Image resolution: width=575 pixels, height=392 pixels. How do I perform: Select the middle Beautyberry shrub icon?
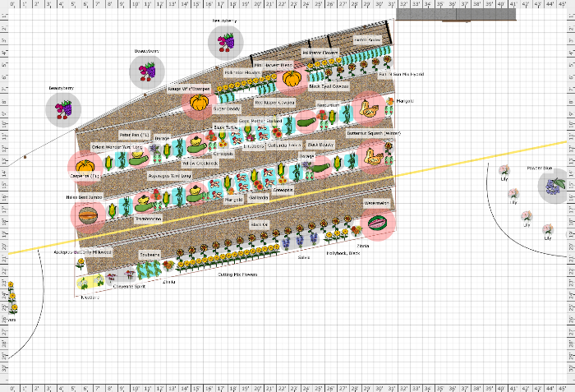[147, 72]
